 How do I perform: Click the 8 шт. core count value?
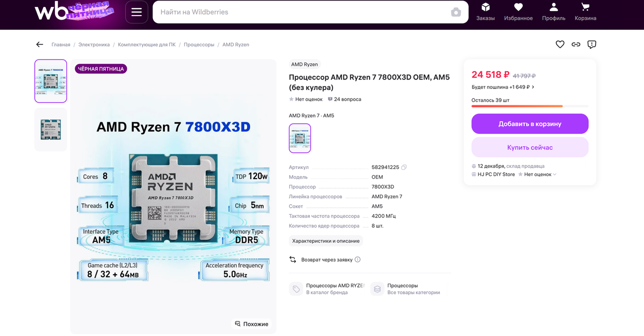click(377, 226)
